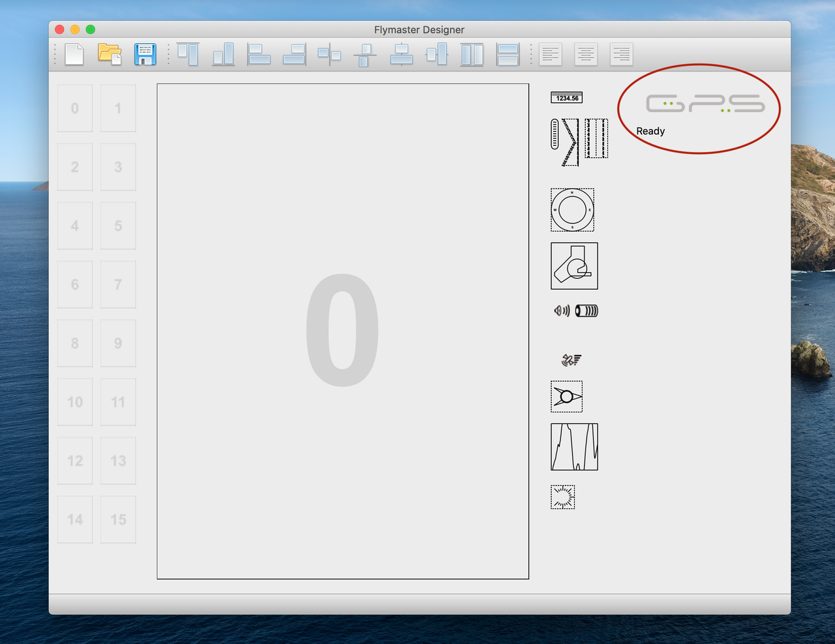Click inside the page 0 design canvas
Image resolution: width=835 pixels, height=644 pixels.
[x=343, y=331]
